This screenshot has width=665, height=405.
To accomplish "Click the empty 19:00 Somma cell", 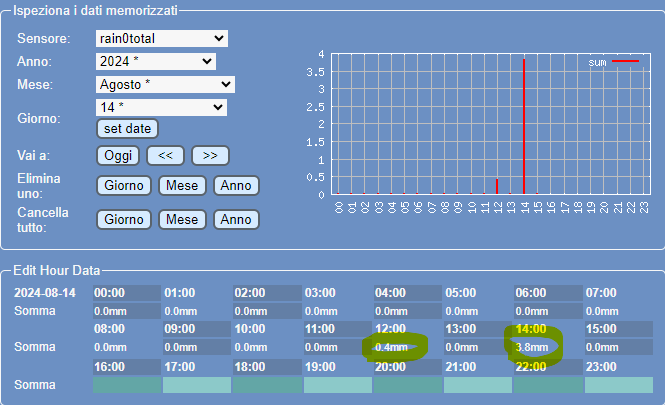I will click(338, 385).
